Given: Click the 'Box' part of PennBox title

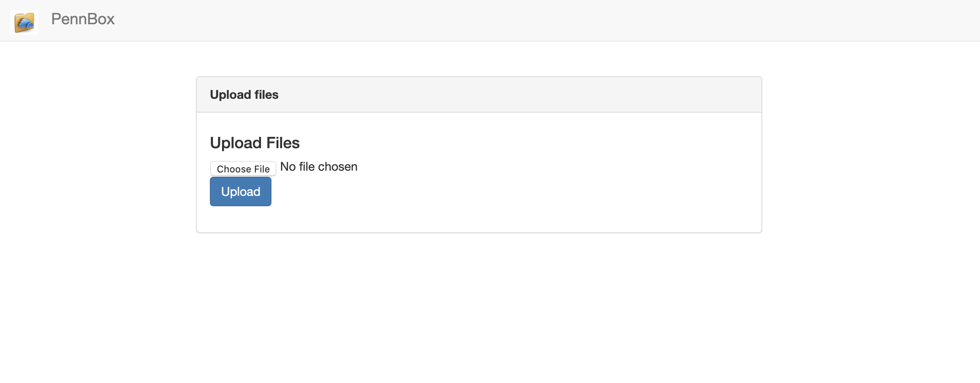Looking at the screenshot, I should click(101, 19).
